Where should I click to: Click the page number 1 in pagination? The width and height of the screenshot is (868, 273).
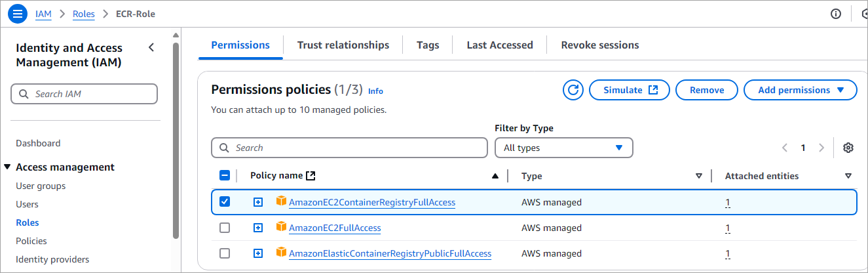click(803, 148)
